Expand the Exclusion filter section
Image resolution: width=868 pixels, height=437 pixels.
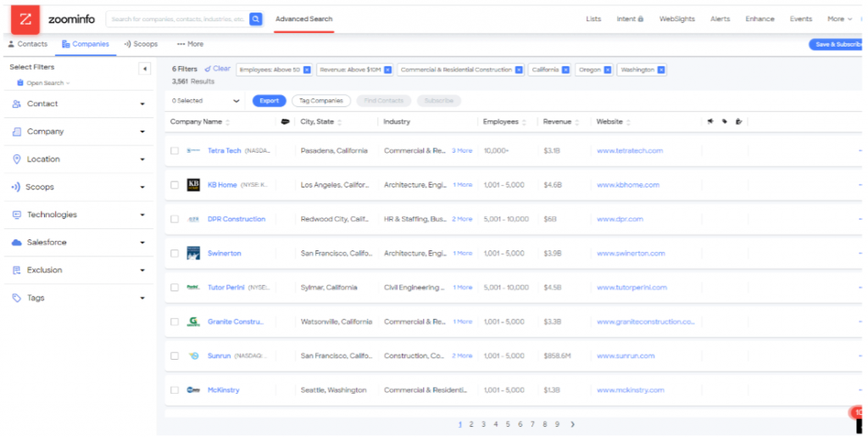click(x=142, y=271)
